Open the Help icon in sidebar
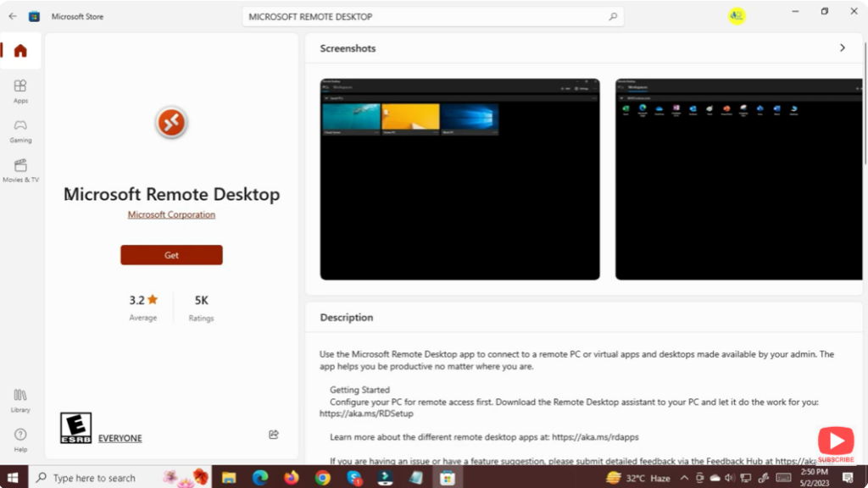The height and width of the screenshot is (488, 868). [x=20, y=439]
